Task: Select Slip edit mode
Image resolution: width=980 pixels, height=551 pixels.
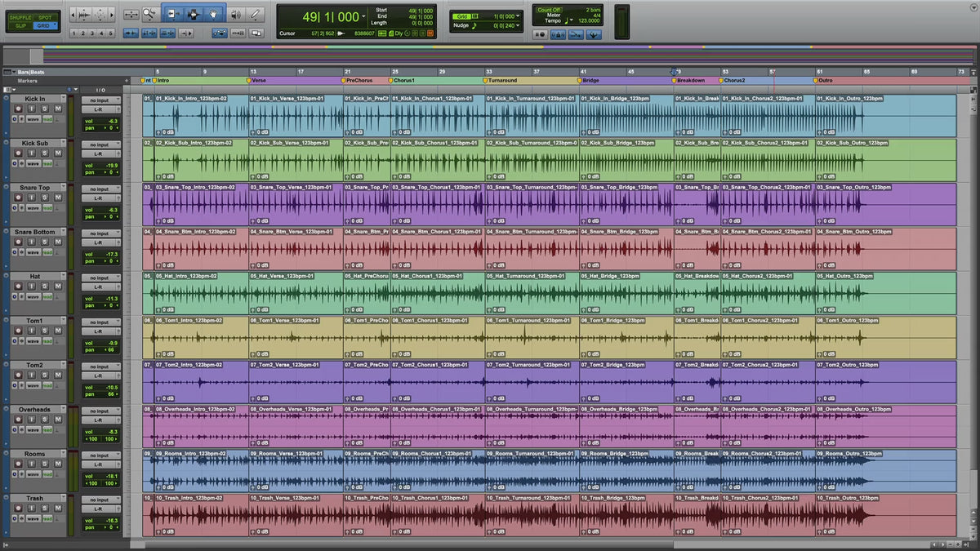Action: click(20, 26)
